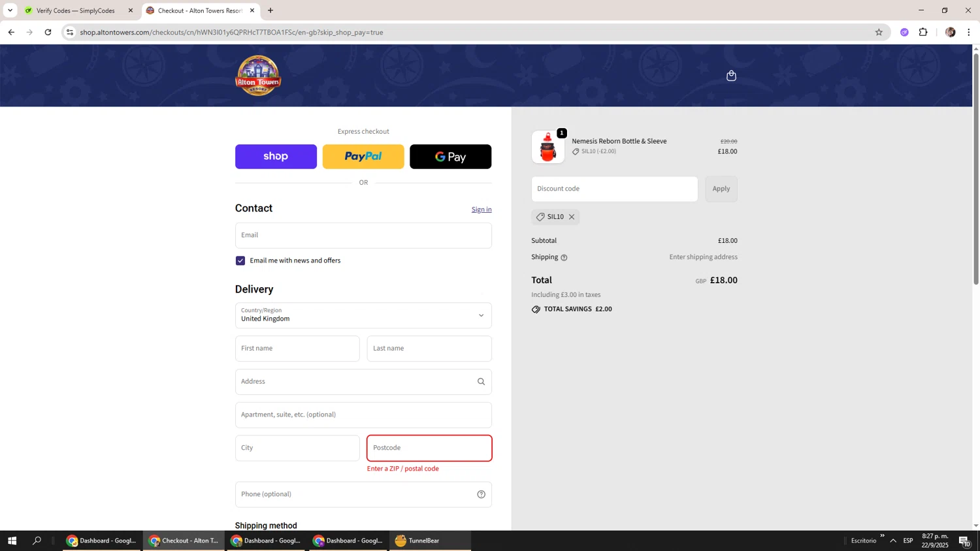Click the Sign in link
The width and height of the screenshot is (980, 551).
pyautogui.click(x=482, y=210)
